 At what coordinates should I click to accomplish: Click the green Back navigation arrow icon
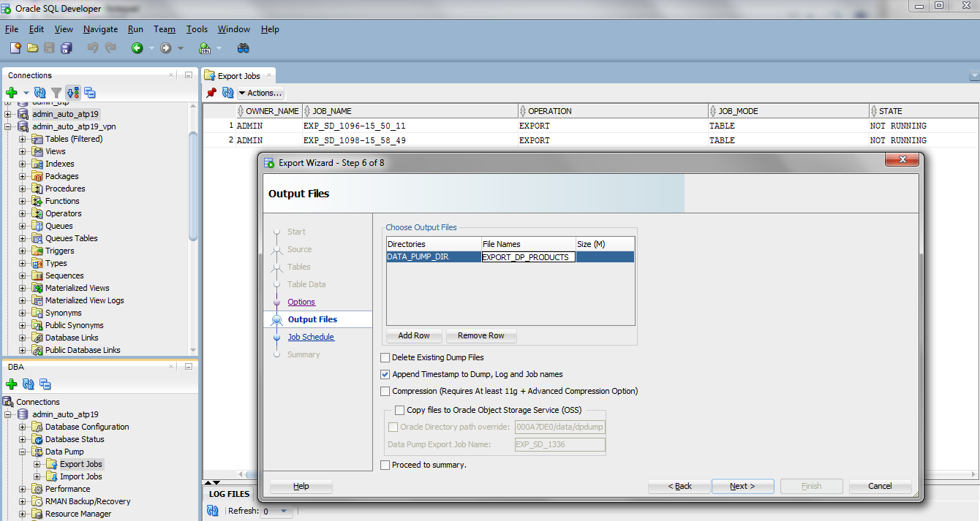coord(137,48)
